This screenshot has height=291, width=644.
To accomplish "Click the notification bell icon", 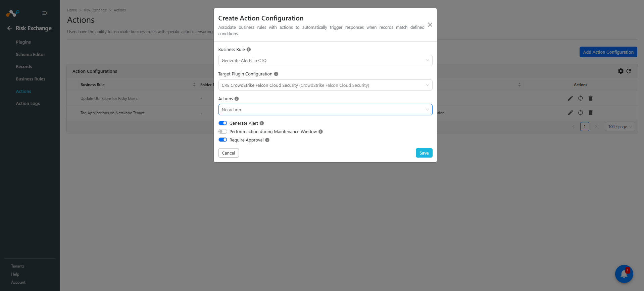I will click(x=624, y=274).
